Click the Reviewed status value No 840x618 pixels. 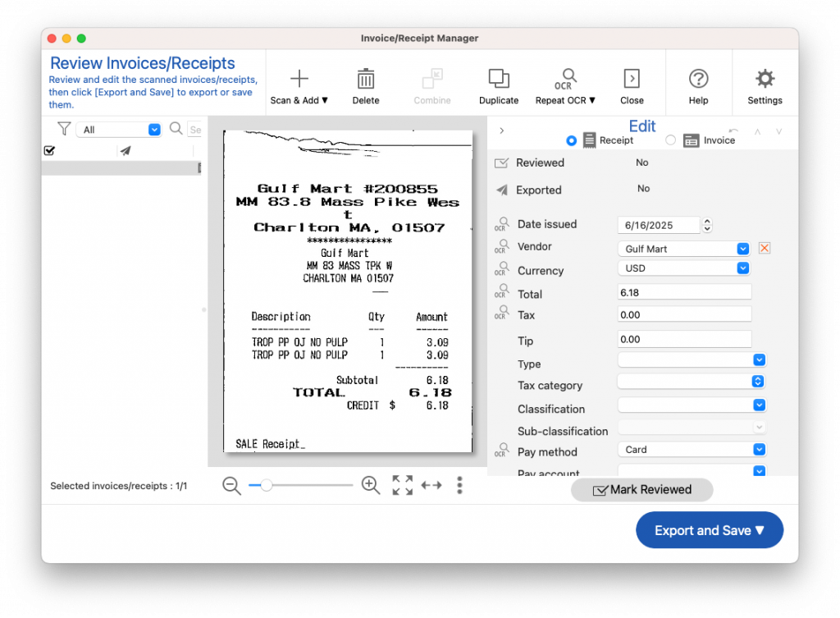coord(641,163)
